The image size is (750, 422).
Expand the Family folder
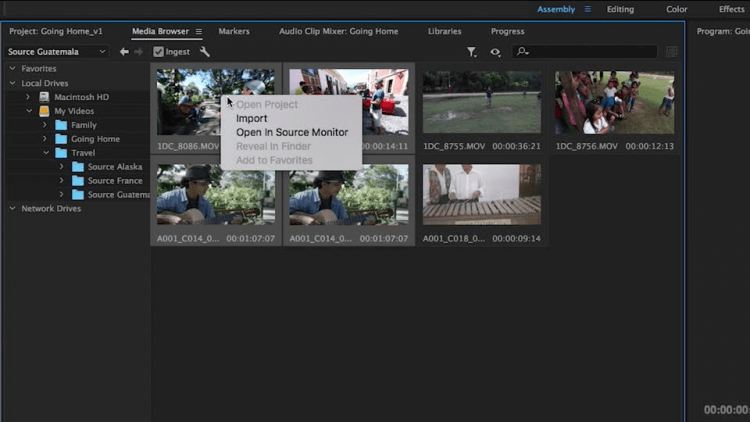45,125
